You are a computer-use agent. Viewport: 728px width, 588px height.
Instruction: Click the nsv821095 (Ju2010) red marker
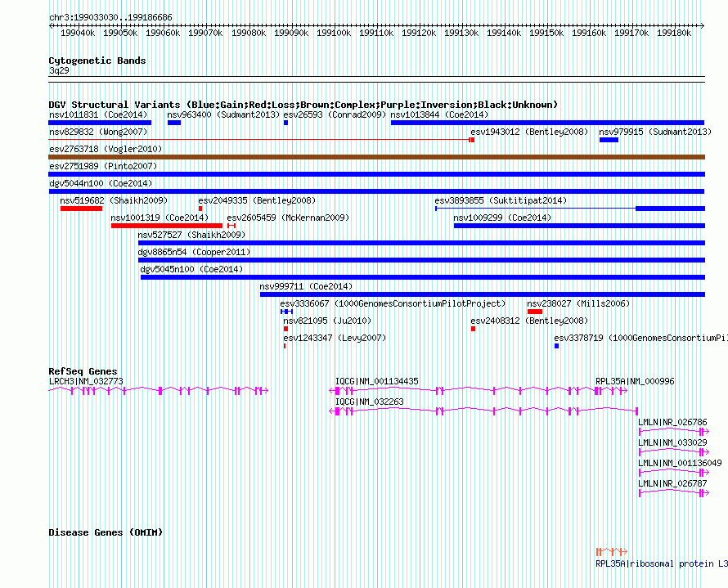tap(285, 329)
